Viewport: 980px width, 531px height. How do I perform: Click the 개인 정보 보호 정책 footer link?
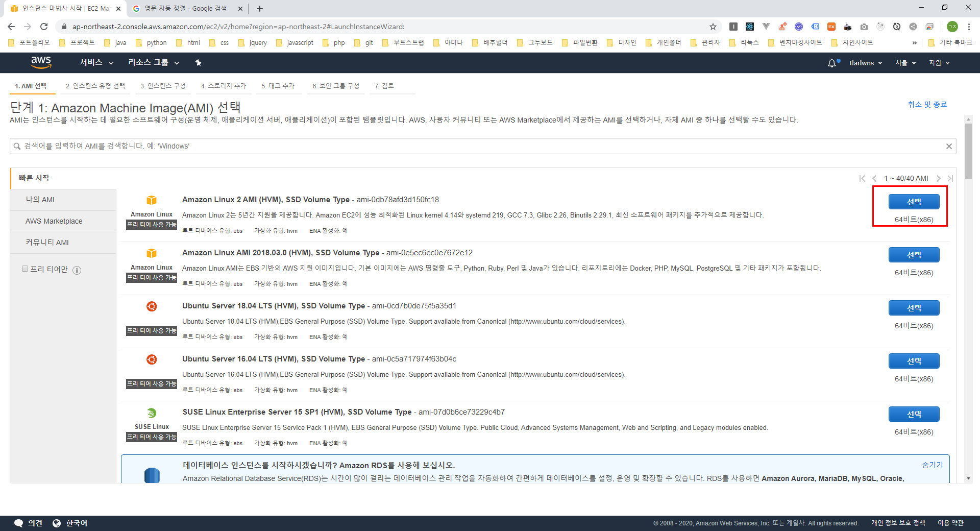(x=898, y=523)
